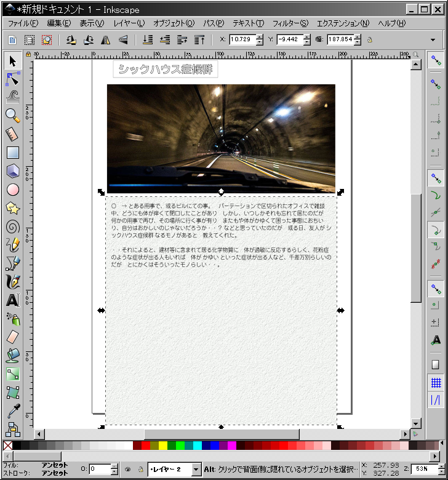Screen dimensions: 448x480
Task: Select the Dropper color picker tool
Action: coord(12,411)
